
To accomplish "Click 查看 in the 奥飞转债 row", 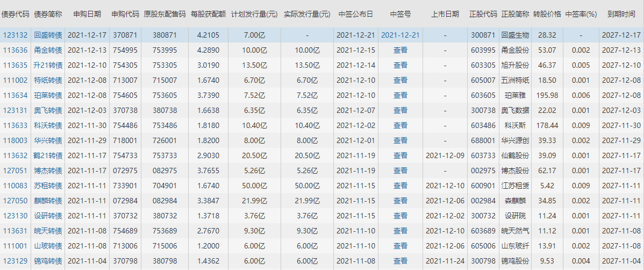I will point(400,110).
